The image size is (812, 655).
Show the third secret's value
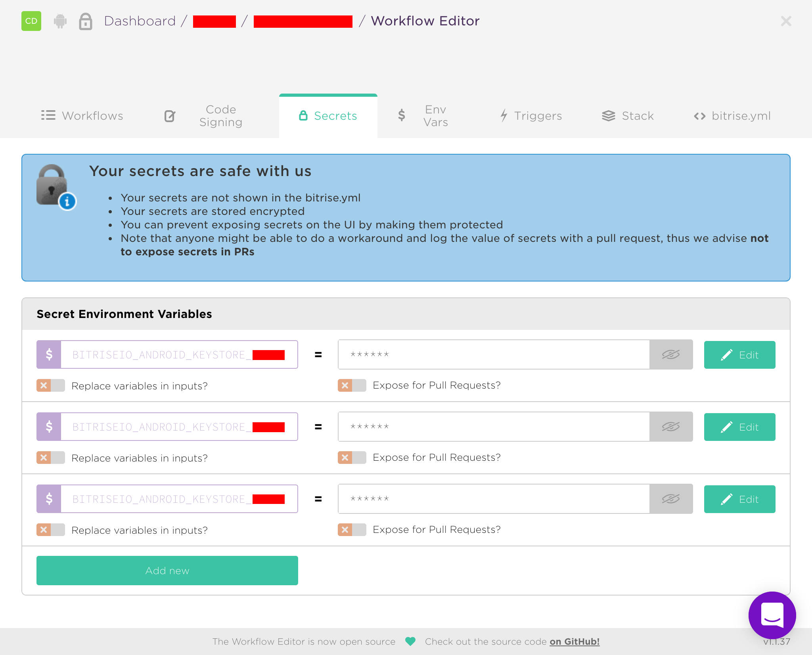(x=671, y=499)
